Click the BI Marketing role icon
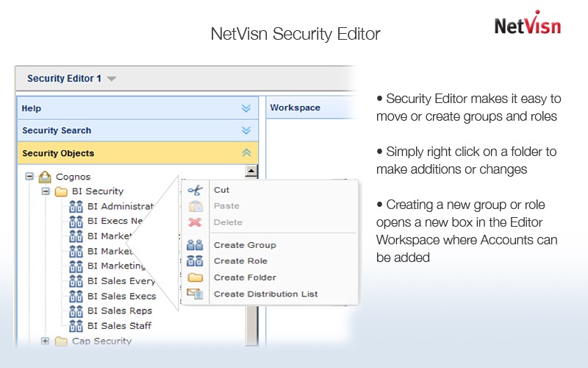The height and width of the screenshot is (368, 588). (x=76, y=266)
